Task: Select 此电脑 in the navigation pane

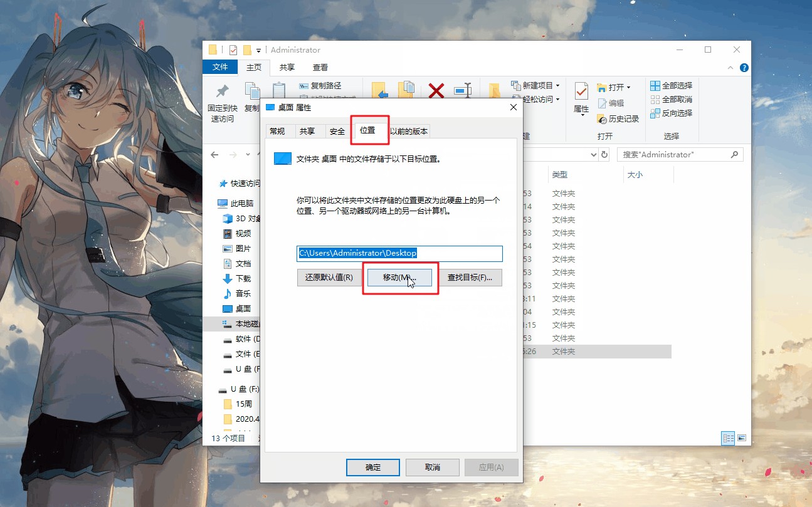Action: [236, 204]
